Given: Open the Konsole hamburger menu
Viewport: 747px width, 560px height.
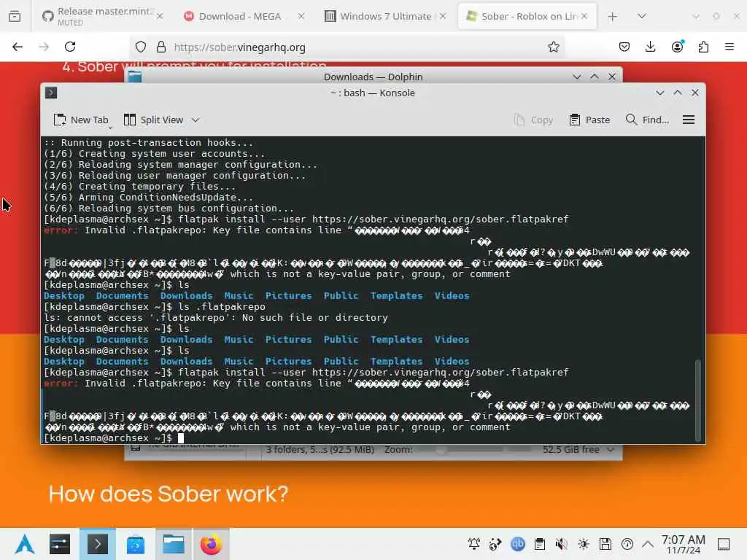Looking at the screenshot, I should point(689,120).
